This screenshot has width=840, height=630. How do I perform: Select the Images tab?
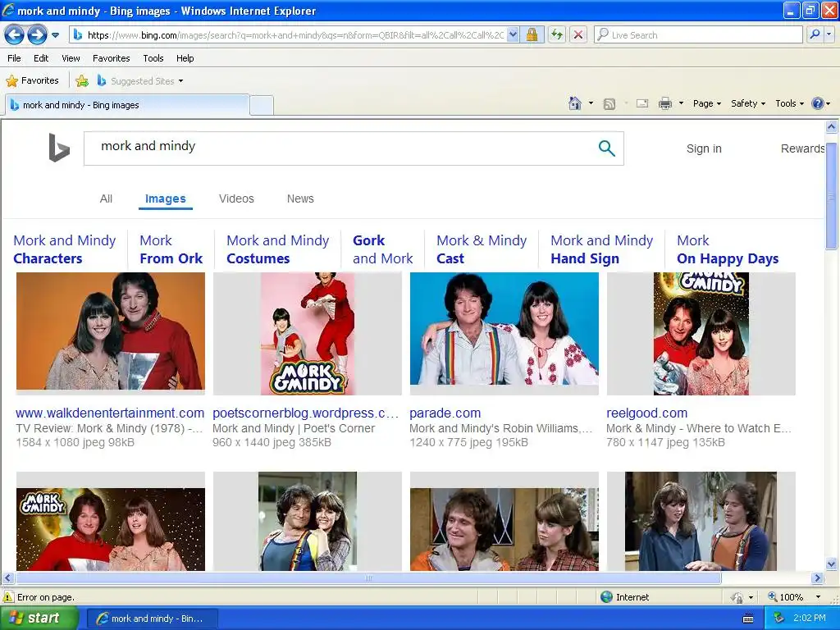166,199
